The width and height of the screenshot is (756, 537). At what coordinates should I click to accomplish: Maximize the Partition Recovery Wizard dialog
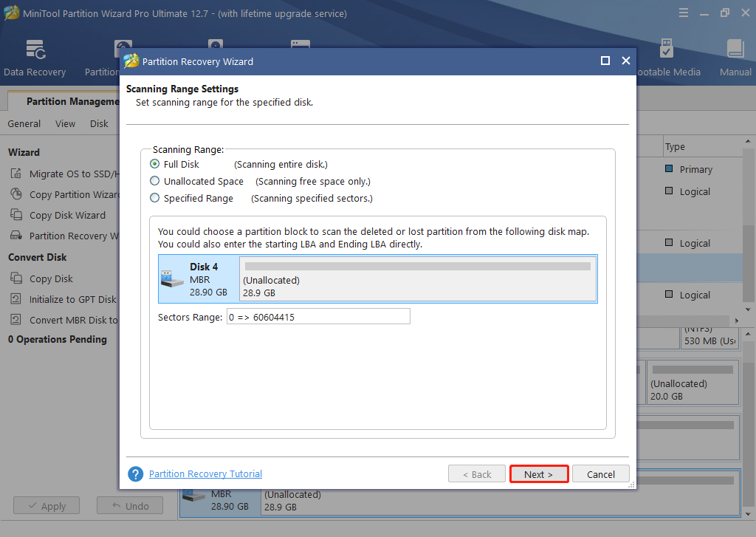[x=605, y=61]
